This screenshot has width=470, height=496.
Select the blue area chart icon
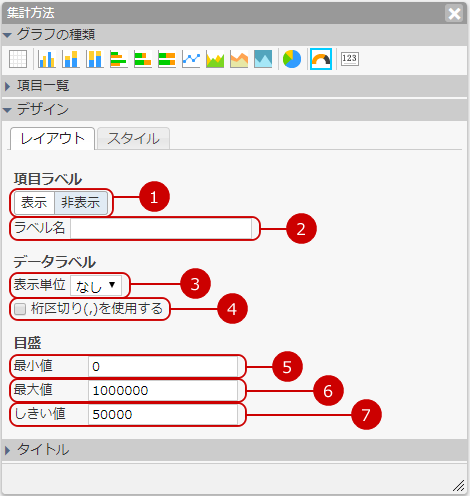[263, 59]
